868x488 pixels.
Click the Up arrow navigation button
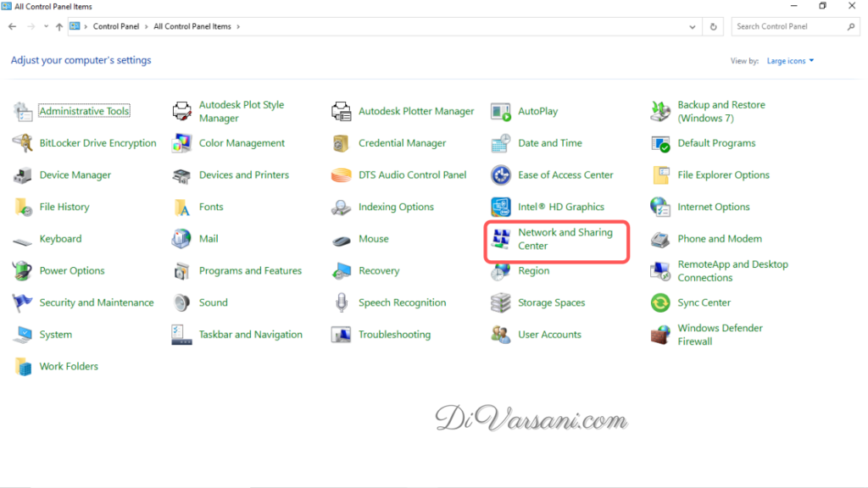(58, 26)
